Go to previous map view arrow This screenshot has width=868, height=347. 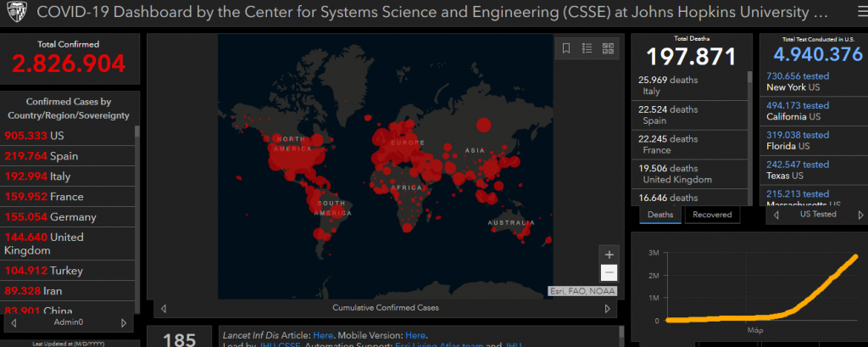(x=164, y=309)
